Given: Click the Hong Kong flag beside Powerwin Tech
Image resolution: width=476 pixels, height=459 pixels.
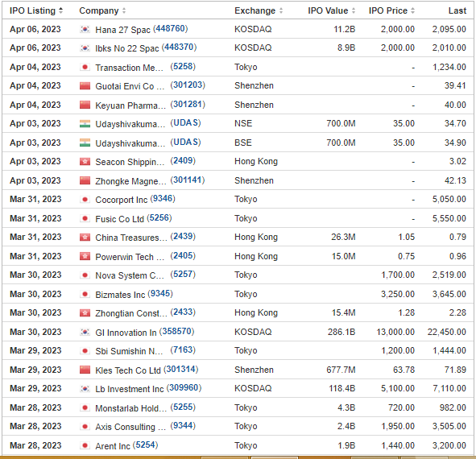Looking at the screenshot, I should [85, 256].
